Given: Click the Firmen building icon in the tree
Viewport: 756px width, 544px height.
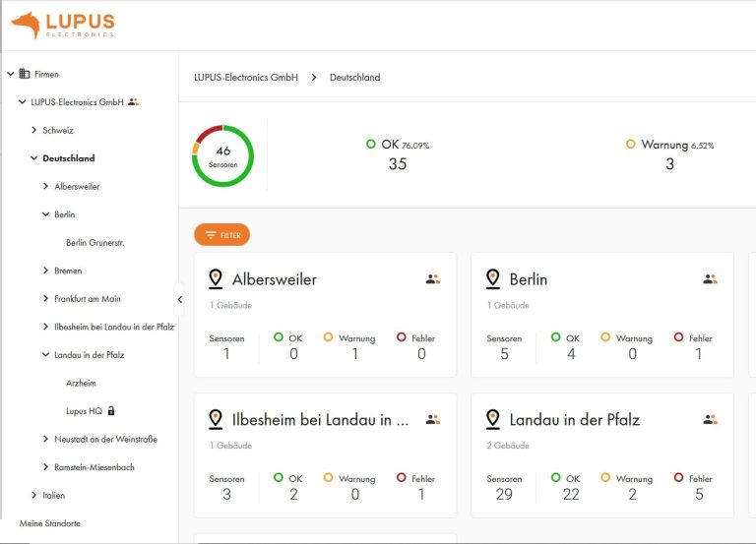Looking at the screenshot, I should [25, 74].
